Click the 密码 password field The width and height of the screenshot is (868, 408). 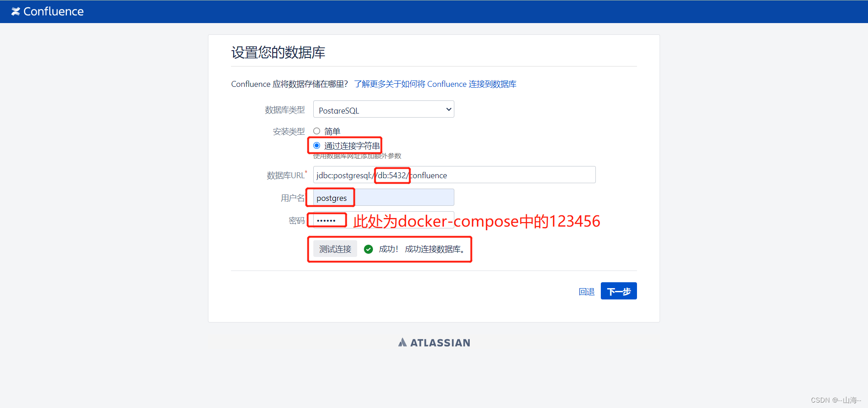coord(383,220)
